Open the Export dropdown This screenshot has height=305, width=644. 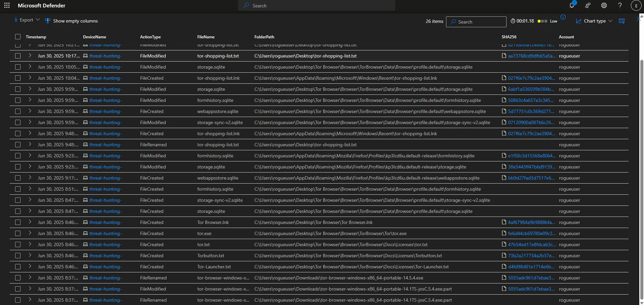pyautogui.click(x=27, y=20)
